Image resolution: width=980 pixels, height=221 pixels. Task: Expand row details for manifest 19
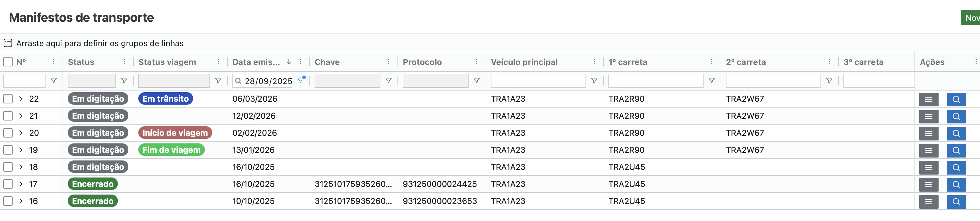coord(21,150)
